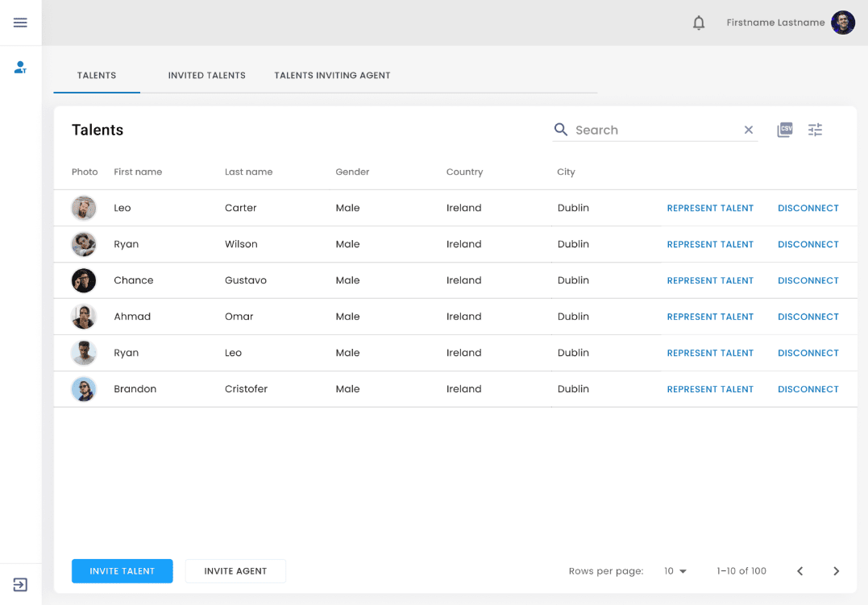Click the magnifier search icon
Image resolution: width=868 pixels, height=605 pixels.
(x=561, y=130)
